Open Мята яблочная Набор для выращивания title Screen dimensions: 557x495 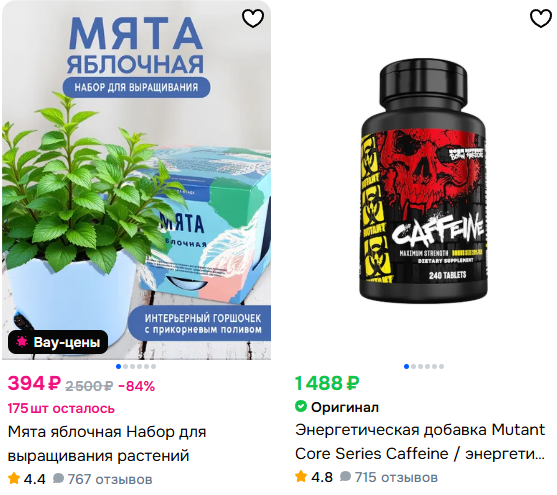[107, 443]
